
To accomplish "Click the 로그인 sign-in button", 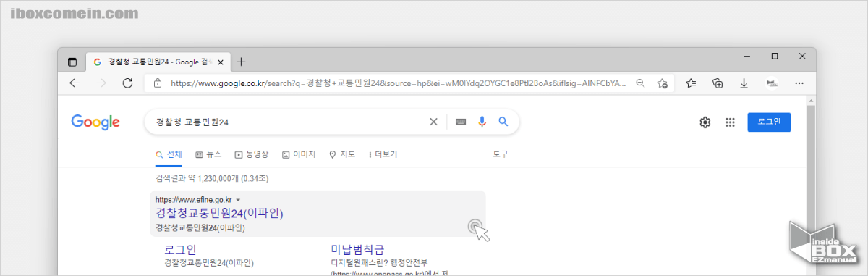I will [769, 122].
